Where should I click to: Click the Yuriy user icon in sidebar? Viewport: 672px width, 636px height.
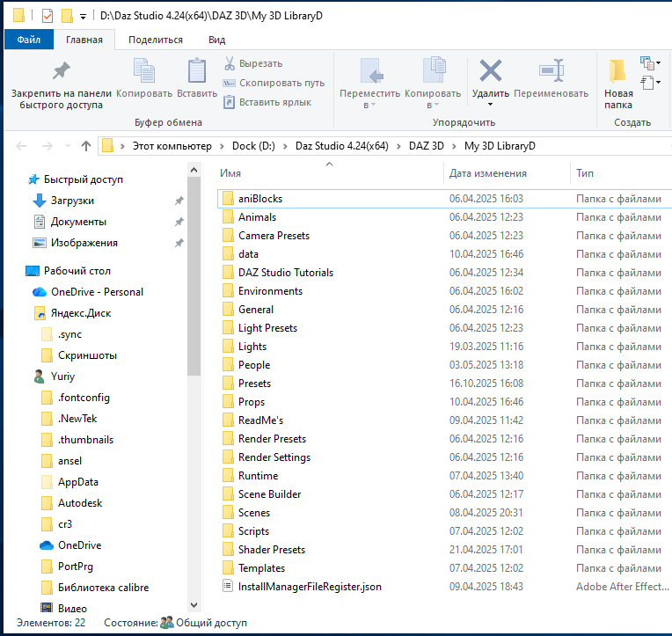click(39, 376)
